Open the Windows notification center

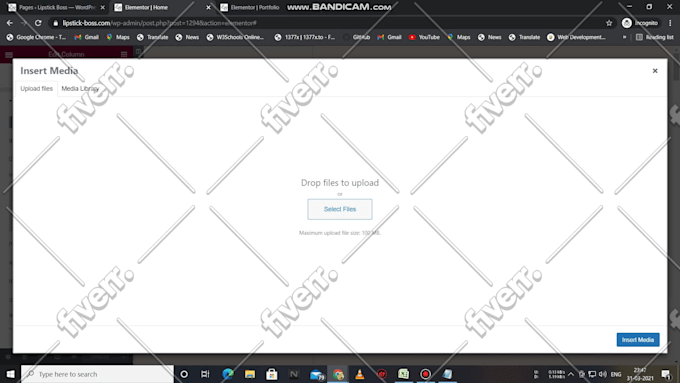coord(667,374)
